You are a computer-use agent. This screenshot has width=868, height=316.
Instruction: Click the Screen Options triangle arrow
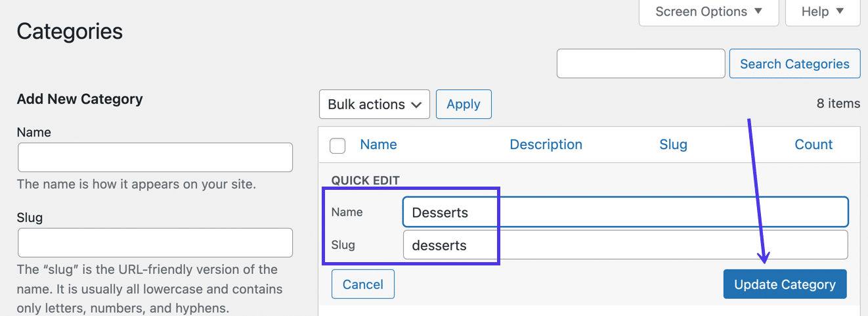point(758,11)
